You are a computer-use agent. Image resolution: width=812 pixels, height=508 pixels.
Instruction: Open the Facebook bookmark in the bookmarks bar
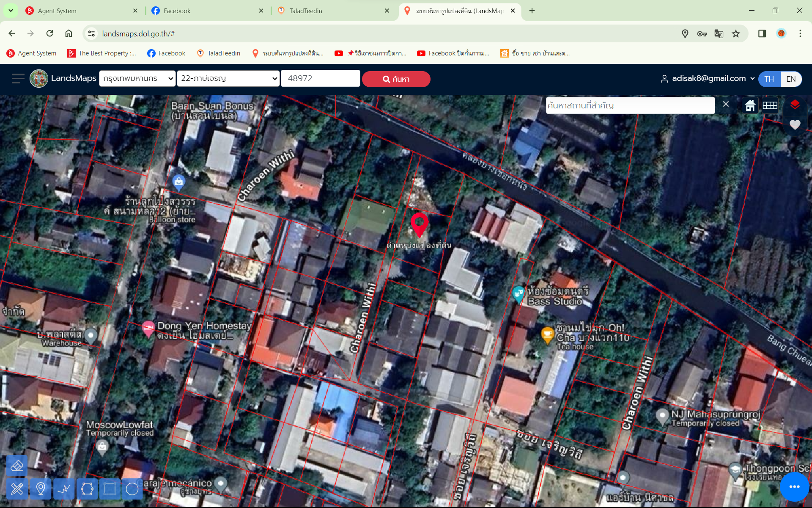(x=166, y=53)
